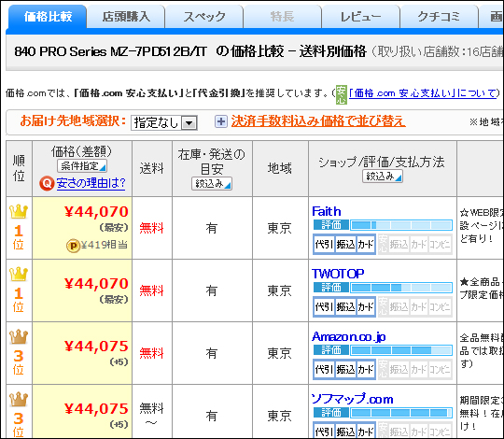Open the 特長 tab
Screen dimensions: 504x439
point(283,17)
